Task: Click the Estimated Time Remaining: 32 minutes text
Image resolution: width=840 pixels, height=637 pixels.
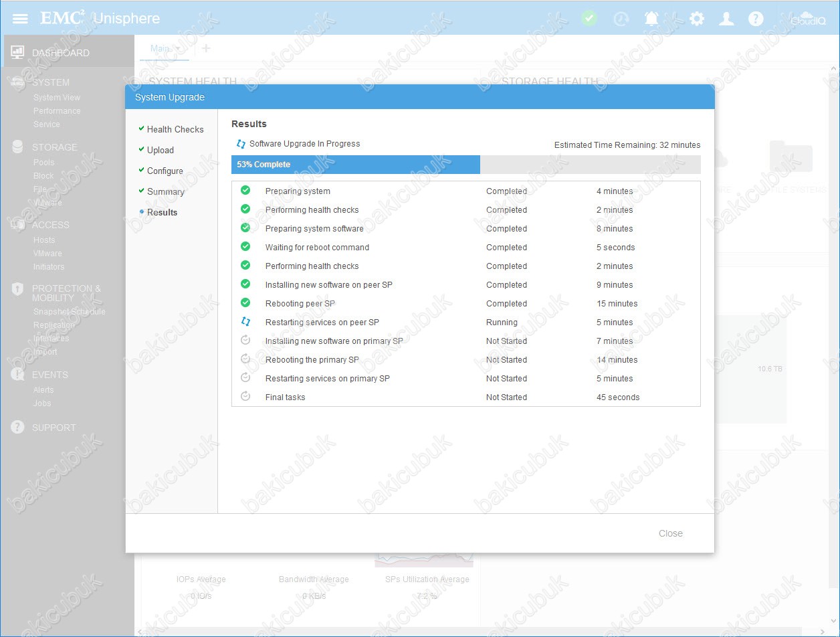Action: coord(627,145)
